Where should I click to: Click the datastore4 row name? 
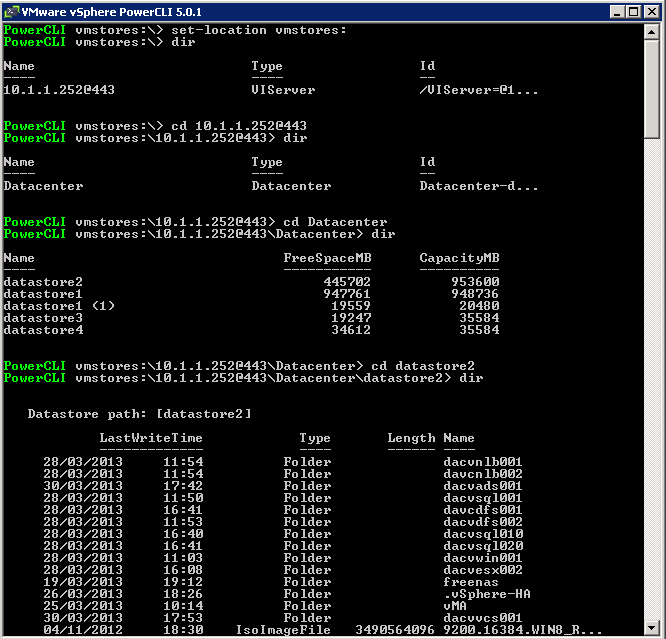43,329
